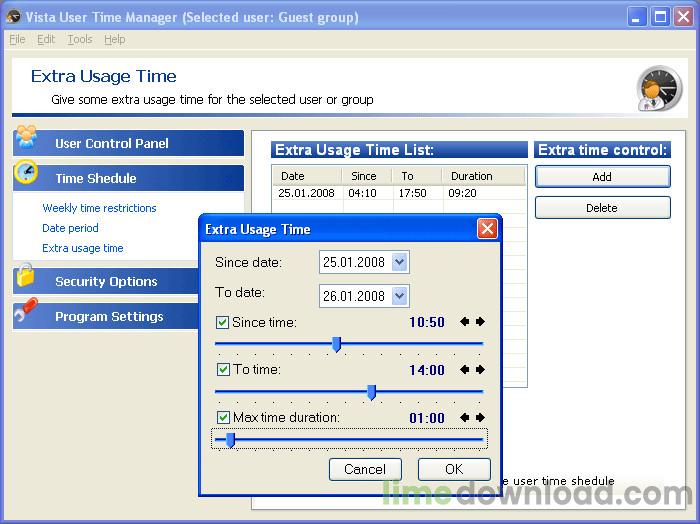Maximize the Vista User Time Manager window
This screenshot has width=700, height=524.
660,17
